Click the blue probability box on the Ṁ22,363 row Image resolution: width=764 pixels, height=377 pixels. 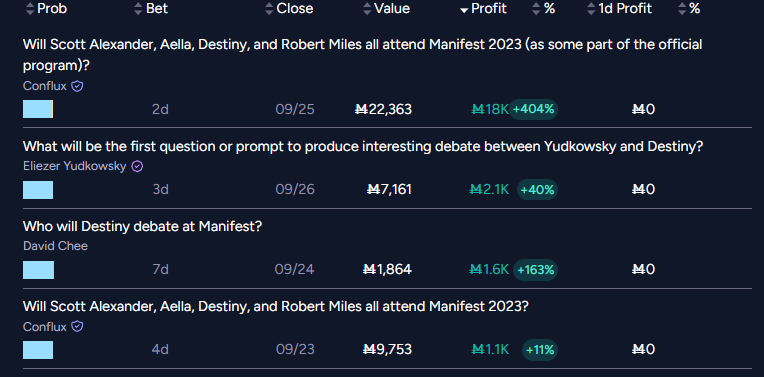38,109
